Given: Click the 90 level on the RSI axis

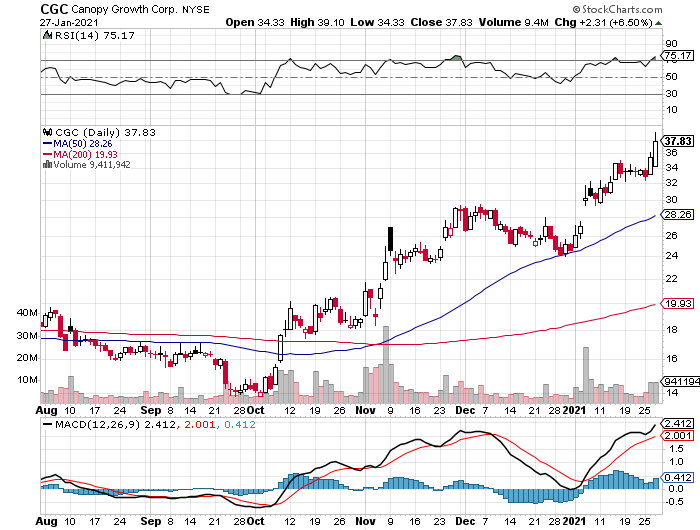Looking at the screenshot, I should (671, 44).
